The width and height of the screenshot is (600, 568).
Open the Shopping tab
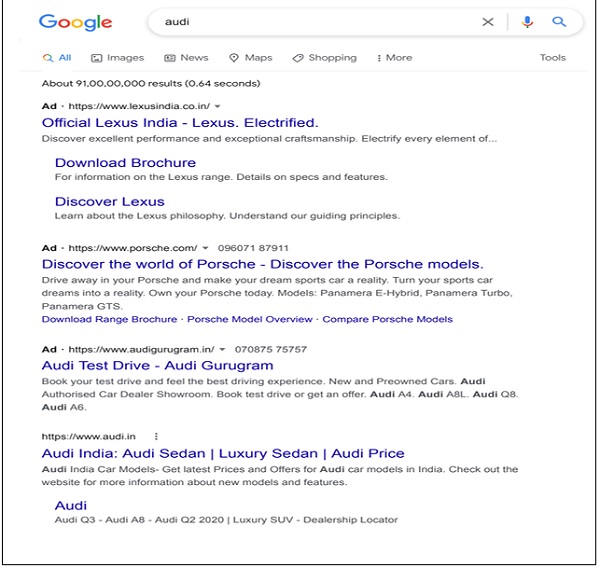(x=324, y=58)
